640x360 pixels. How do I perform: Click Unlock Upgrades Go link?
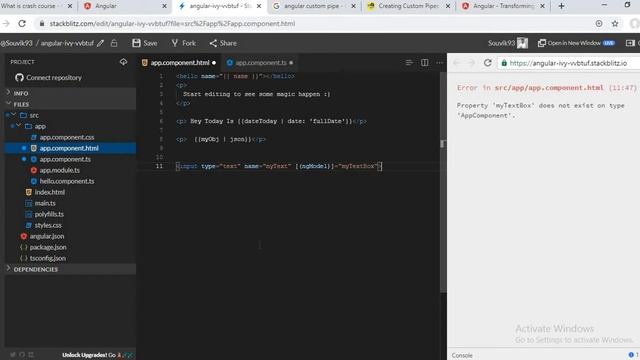coord(97,355)
